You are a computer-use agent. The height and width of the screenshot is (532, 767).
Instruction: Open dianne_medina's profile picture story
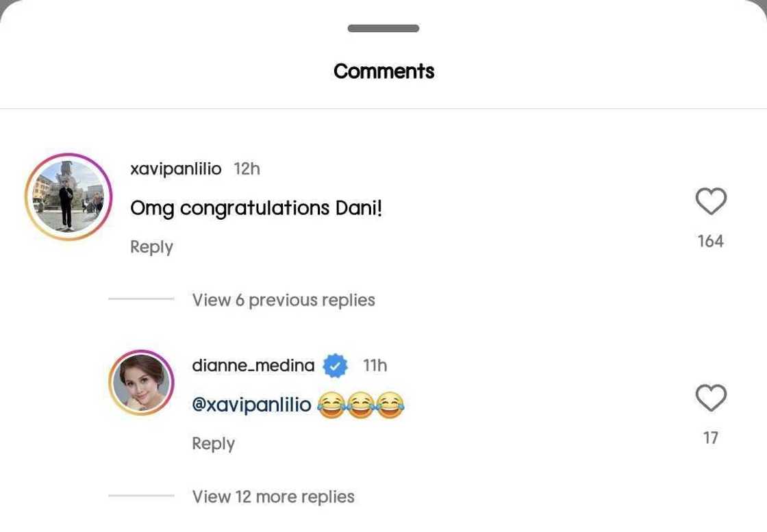coord(142,383)
